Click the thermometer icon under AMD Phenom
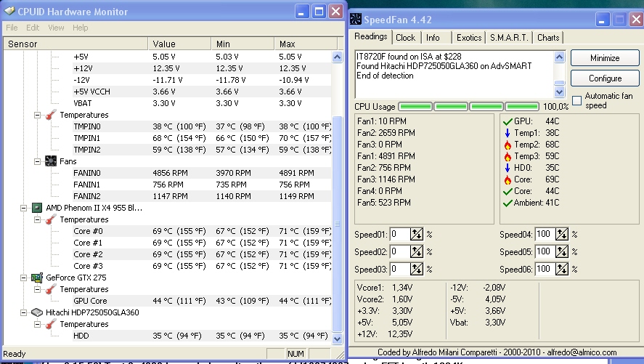 click(51, 219)
